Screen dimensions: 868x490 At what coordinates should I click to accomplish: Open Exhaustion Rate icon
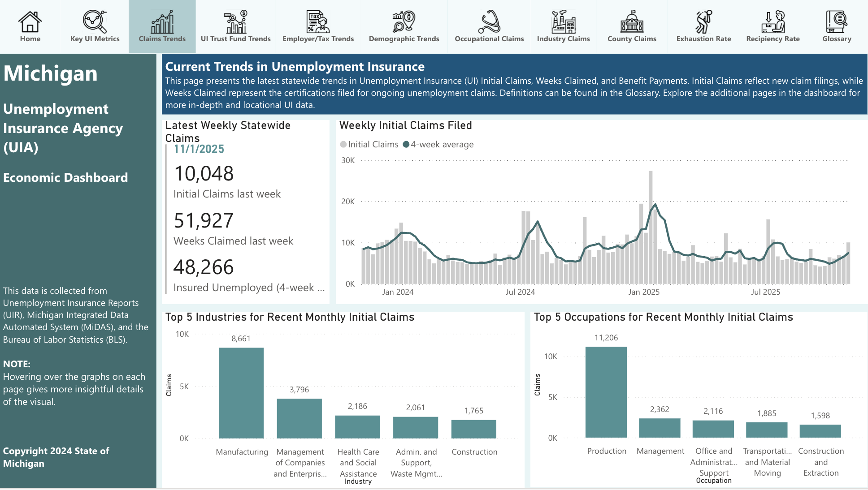pos(703,21)
